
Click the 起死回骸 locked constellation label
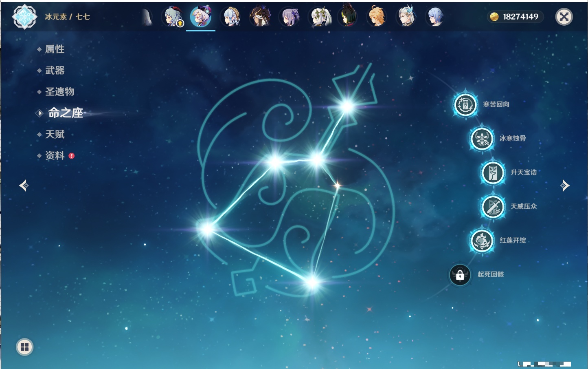(491, 274)
